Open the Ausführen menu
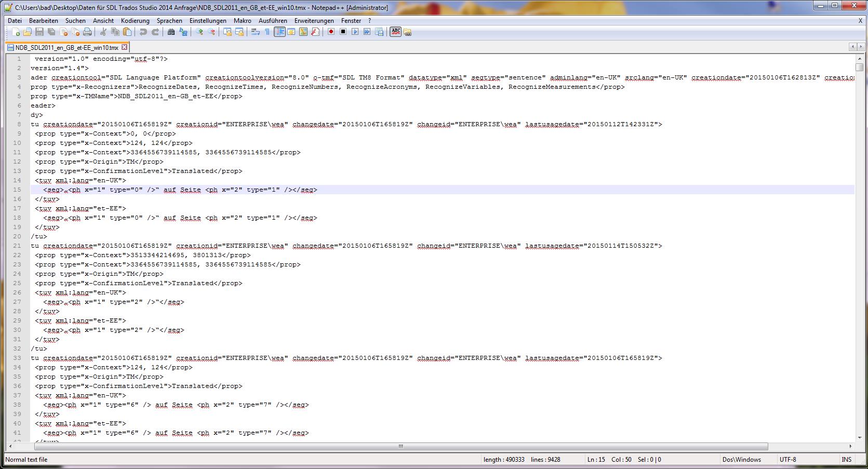The width and height of the screenshot is (868, 469). point(273,21)
